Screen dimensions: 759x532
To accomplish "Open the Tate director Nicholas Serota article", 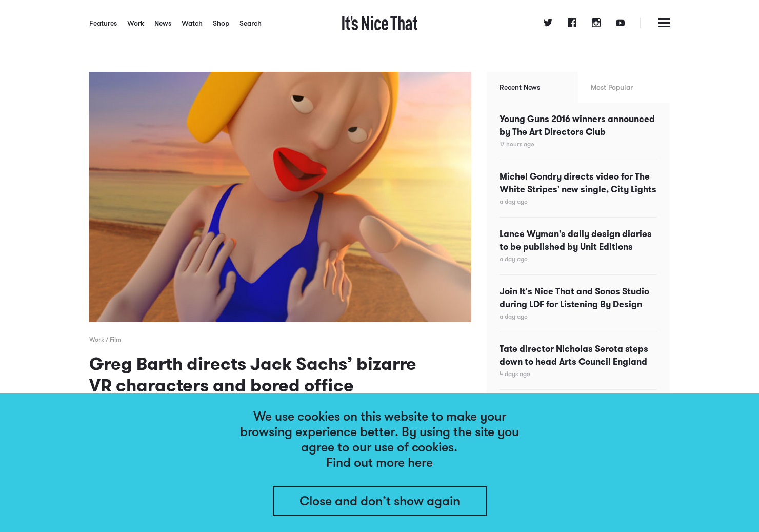I will (574, 355).
